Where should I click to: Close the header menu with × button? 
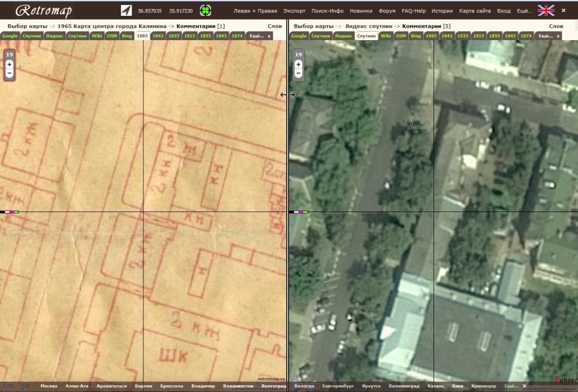coord(563,11)
